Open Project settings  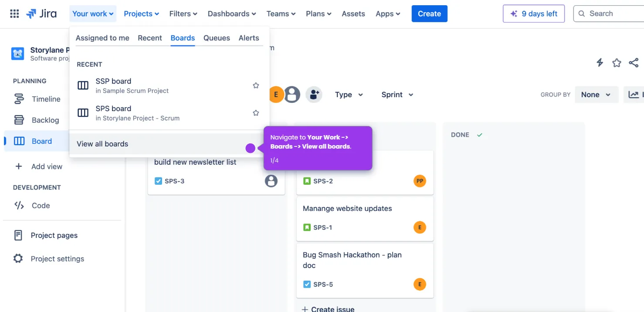(x=58, y=258)
